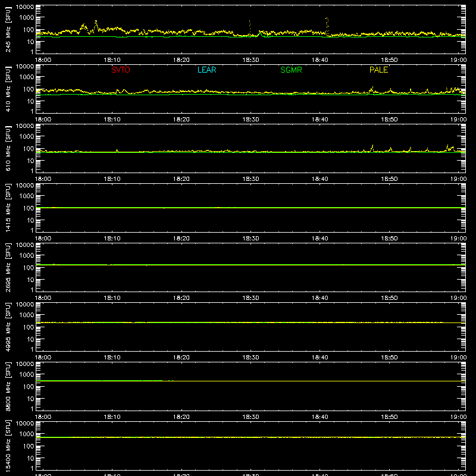Screen dimensions: 476x476
Task: Click the cyan LEAR station label
Action: [206, 70]
